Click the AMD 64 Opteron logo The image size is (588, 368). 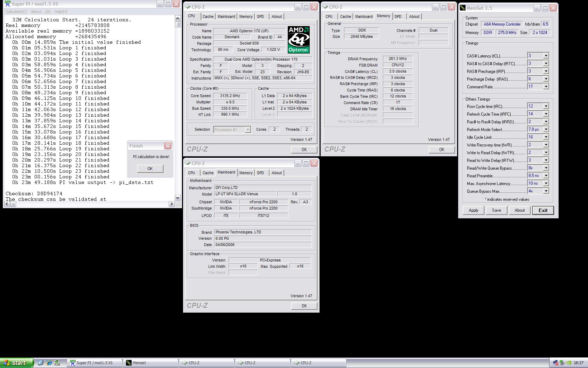click(299, 40)
